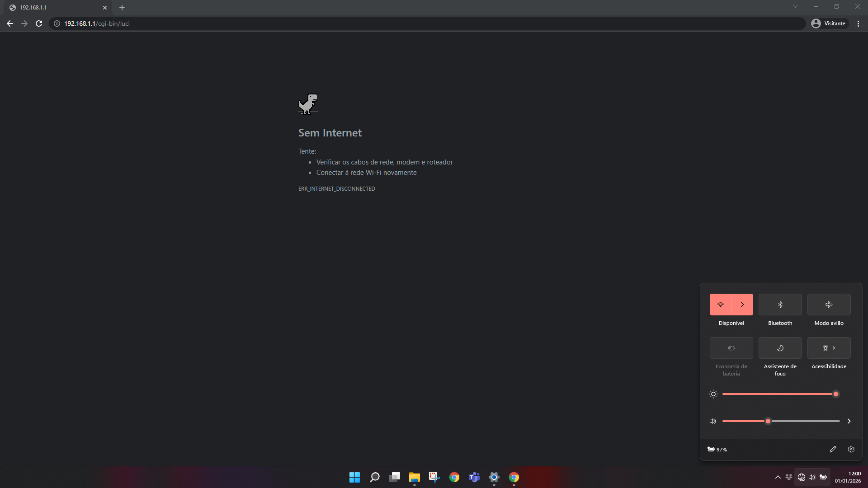Image resolution: width=868 pixels, height=488 pixels.
Task: Open the quick settings gear icon
Action: [x=851, y=449]
